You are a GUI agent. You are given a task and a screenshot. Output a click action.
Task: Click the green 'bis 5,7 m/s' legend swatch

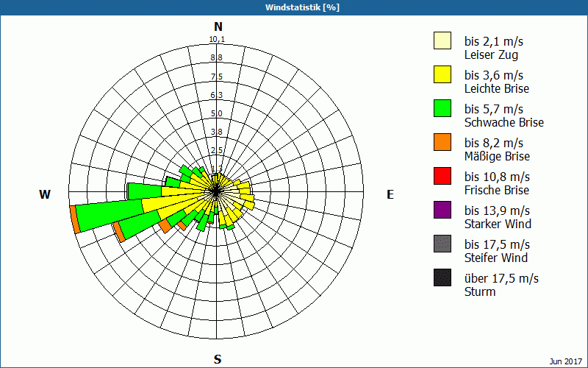coord(442,108)
